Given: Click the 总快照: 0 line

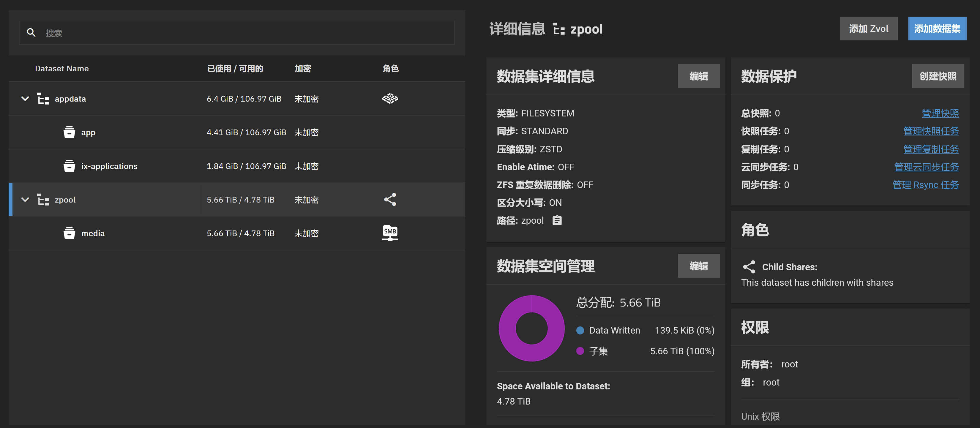Looking at the screenshot, I should pos(760,113).
